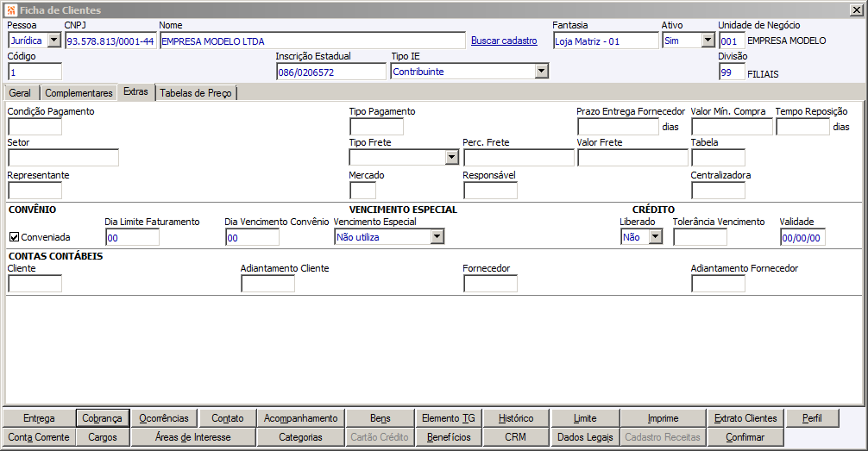Click the Buscar cadastro link

coord(504,41)
